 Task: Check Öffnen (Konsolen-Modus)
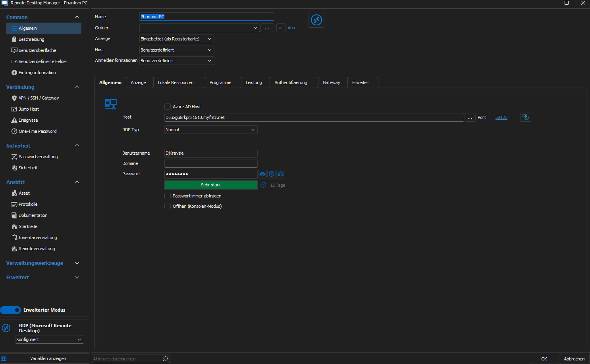pos(168,206)
